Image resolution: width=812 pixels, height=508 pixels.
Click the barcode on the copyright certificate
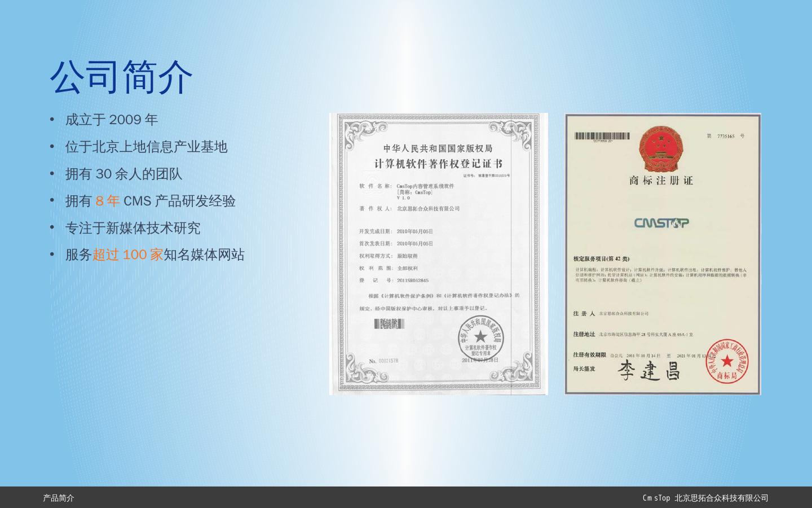coord(390,323)
